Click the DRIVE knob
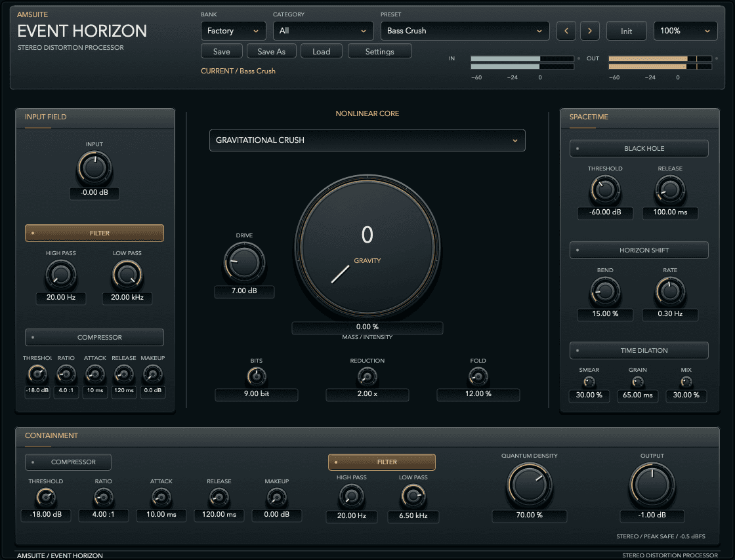The width and height of the screenshot is (735, 560). pos(244,262)
